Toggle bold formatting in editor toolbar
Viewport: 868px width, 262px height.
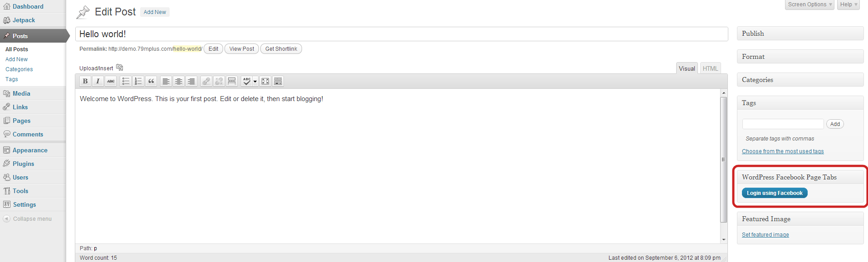point(85,81)
